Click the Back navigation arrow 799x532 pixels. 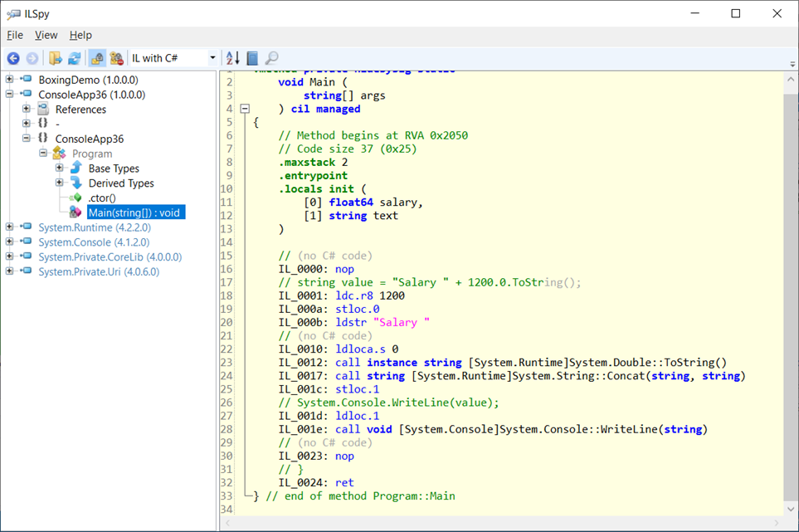13,58
